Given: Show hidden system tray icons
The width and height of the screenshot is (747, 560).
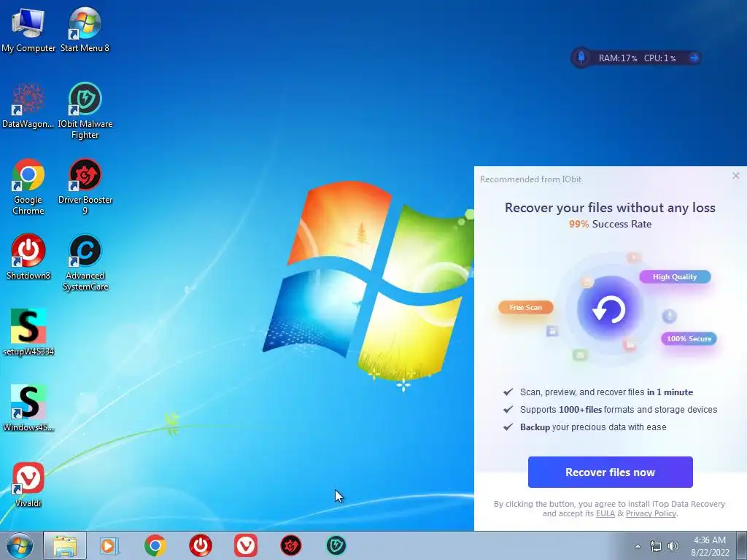Looking at the screenshot, I should pyautogui.click(x=638, y=546).
